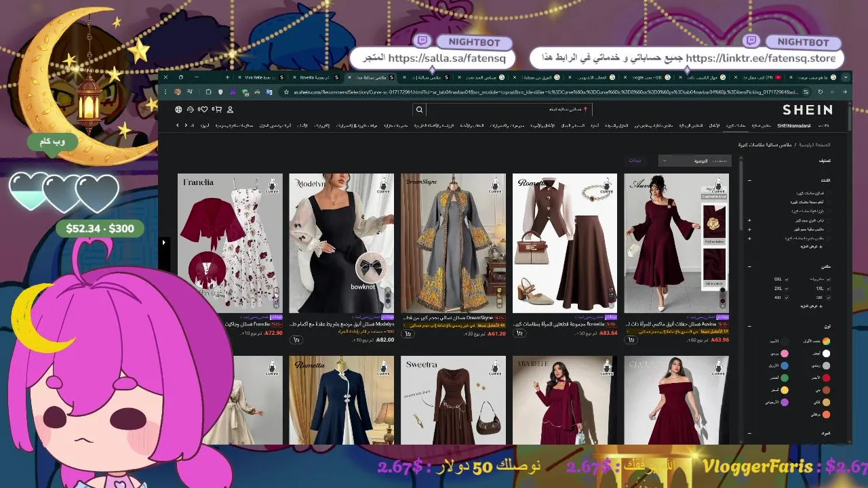Select the pink color swatch filter
The image size is (868, 488).
coord(785,353)
